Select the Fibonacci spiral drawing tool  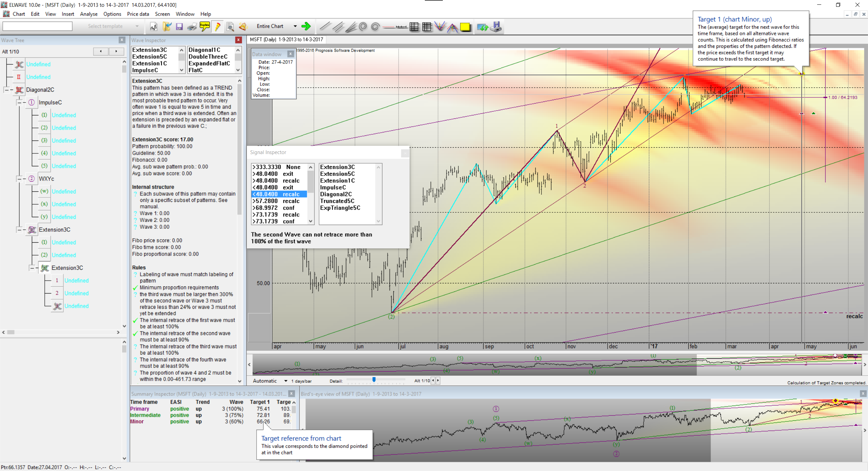pos(363,26)
